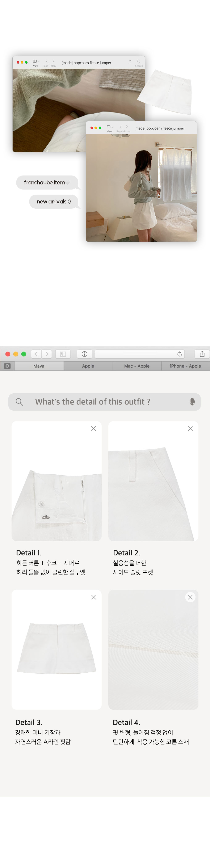Dismiss the Detail 3 mini skirt card
This screenshot has width=210, height=868.
point(93,597)
